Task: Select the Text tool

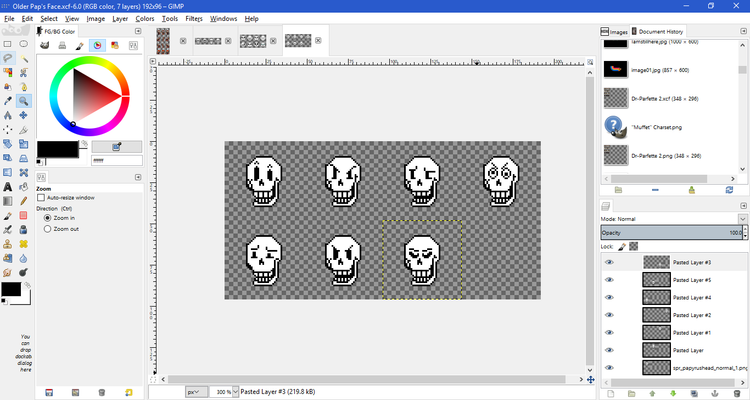Action: 8,187
